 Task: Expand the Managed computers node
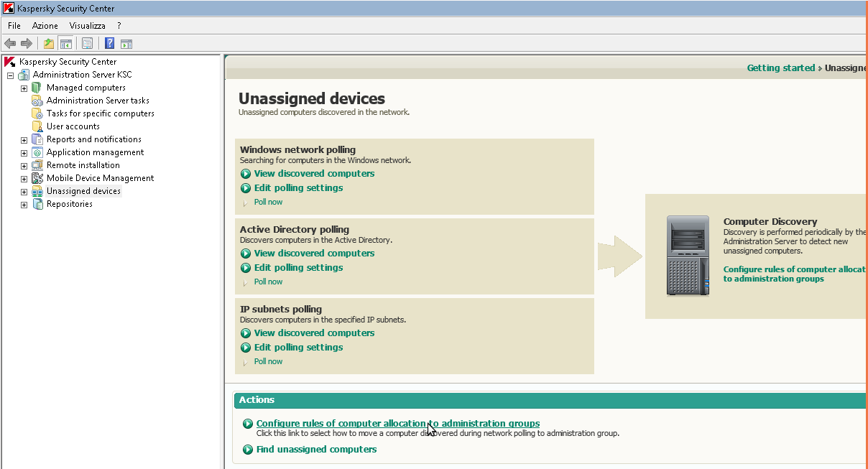[x=24, y=88]
